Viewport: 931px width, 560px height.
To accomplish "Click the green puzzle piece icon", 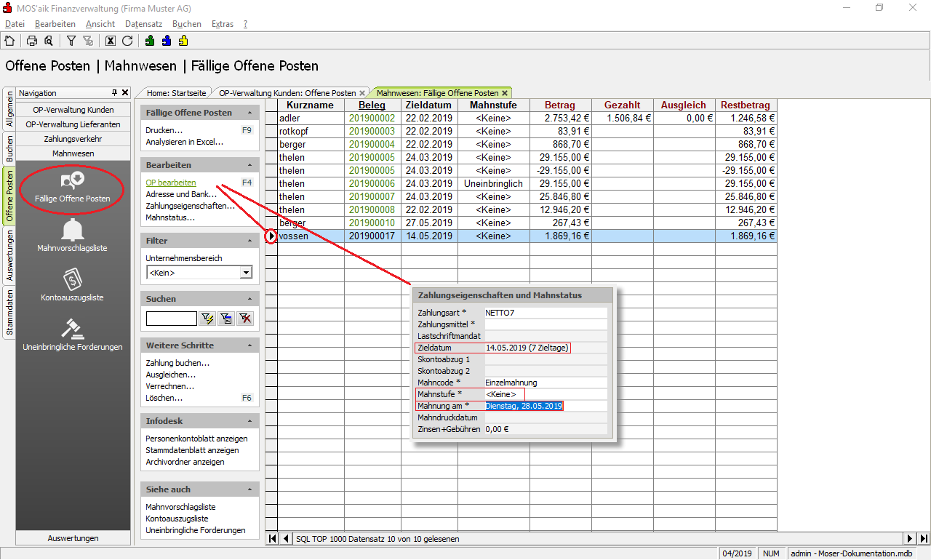I will tap(150, 41).
